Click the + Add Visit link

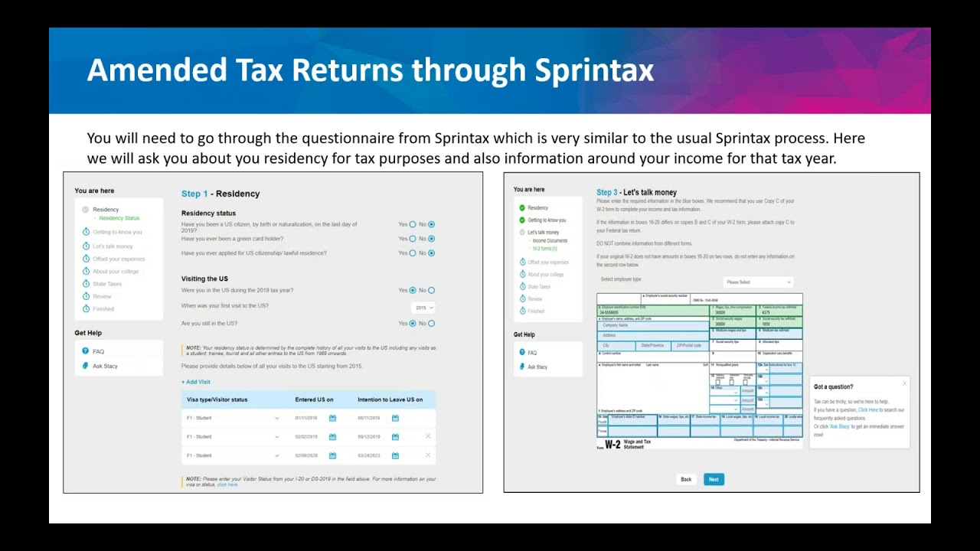click(x=196, y=382)
